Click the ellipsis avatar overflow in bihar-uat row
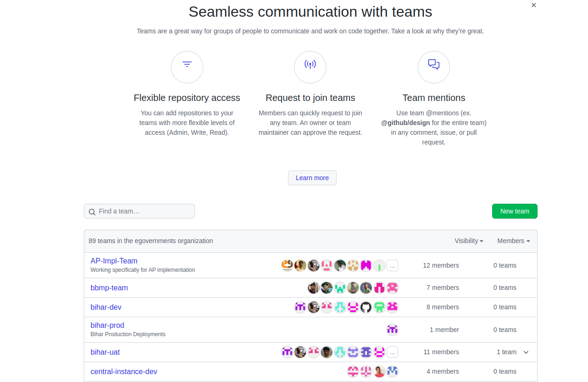The height and width of the screenshot is (382, 588). pyautogui.click(x=392, y=352)
